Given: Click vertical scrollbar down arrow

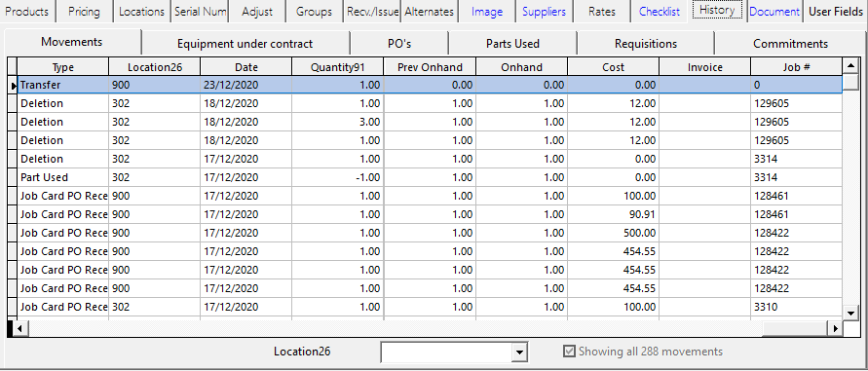Looking at the screenshot, I should click(850, 313).
